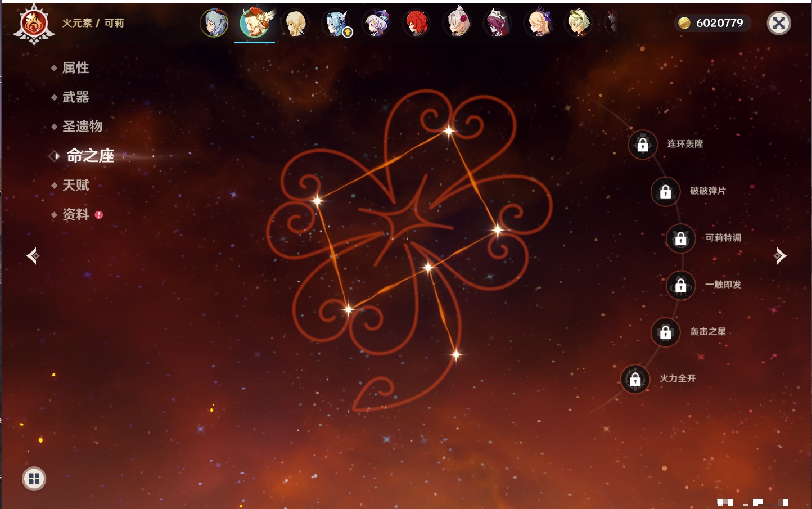The image size is (812, 509).
Task: Click the red alert badge beside 资料
Action: point(99,215)
